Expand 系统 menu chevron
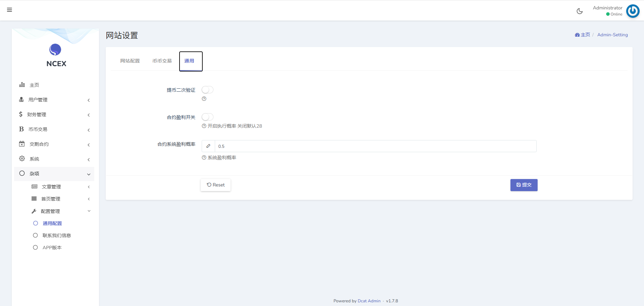This screenshot has width=644, height=306. pyautogui.click(x=89, y=160)
